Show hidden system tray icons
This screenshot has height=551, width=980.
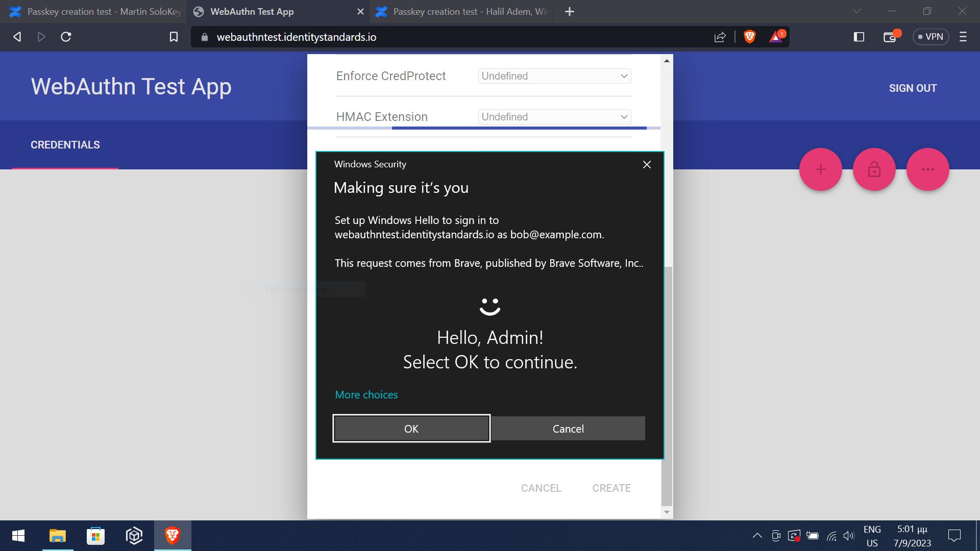click(757, 536)
